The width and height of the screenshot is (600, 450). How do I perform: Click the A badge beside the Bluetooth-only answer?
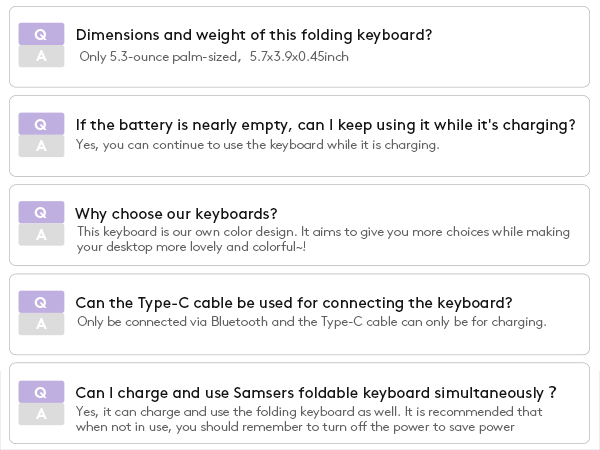pos(41,324)
